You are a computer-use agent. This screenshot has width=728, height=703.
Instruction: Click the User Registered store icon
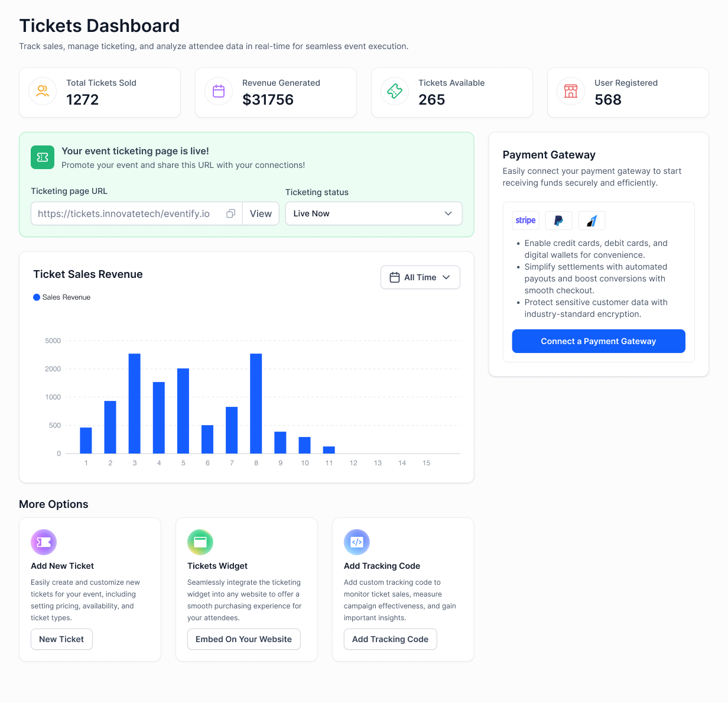(571, 91)
